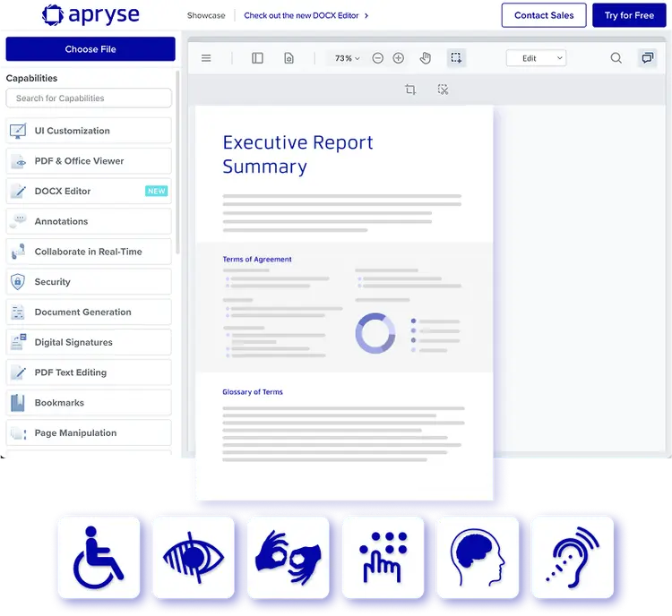This screenshot has height=616, width=672.
Task: Click the wheelchair accessibility icon
Action: pyautogui.click(x=99, y=557)
